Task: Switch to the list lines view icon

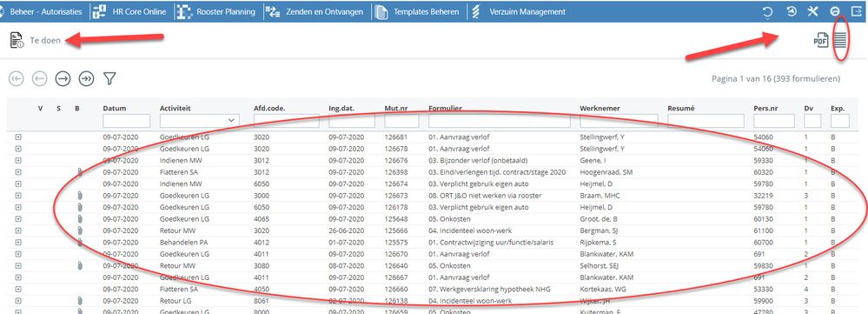Action: (841, 40)
